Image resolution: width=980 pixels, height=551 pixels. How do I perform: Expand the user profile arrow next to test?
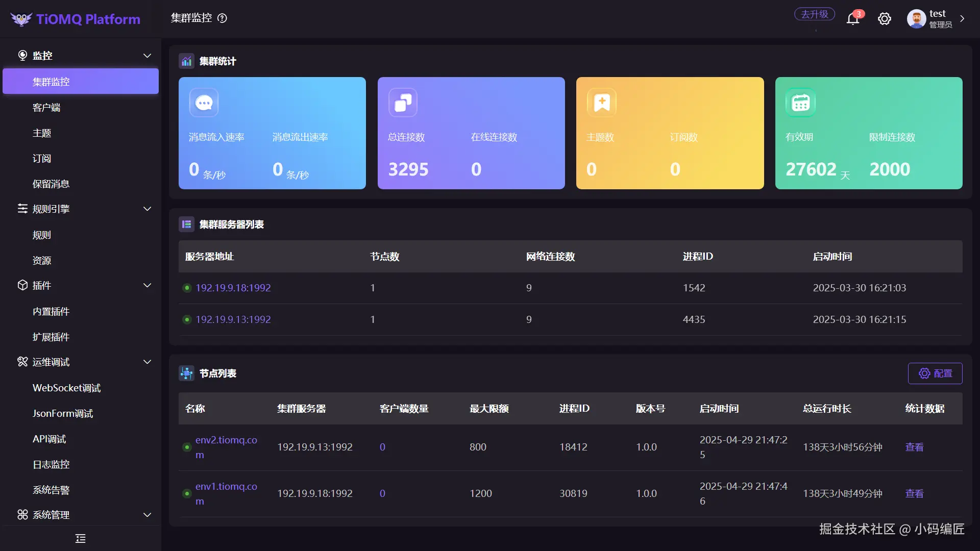click(962, 19)
